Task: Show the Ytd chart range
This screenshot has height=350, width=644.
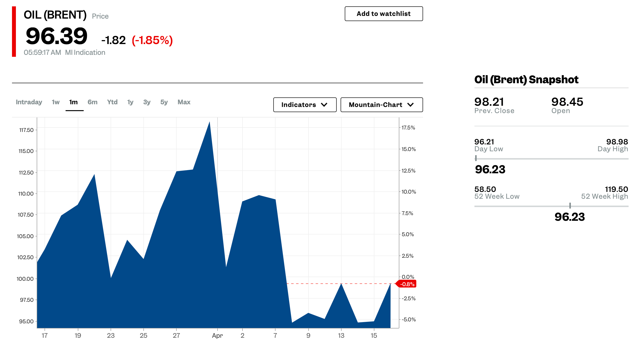Action: tap(112, 102)
